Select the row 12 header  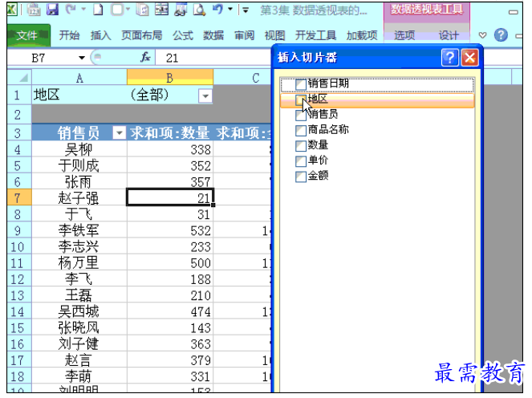point(19,279)
